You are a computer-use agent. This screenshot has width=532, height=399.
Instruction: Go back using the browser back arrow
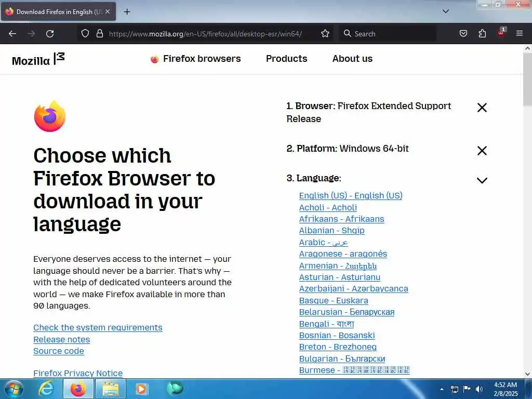[12, 34]
